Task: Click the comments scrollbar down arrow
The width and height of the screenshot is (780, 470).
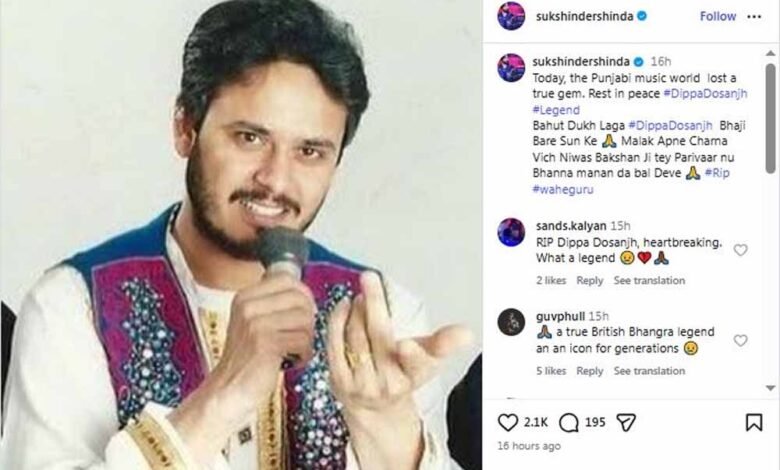Action: 771,387
